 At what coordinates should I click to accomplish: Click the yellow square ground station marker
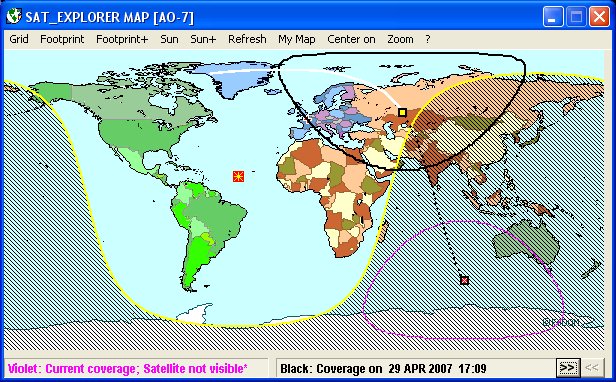coord(402,112)
